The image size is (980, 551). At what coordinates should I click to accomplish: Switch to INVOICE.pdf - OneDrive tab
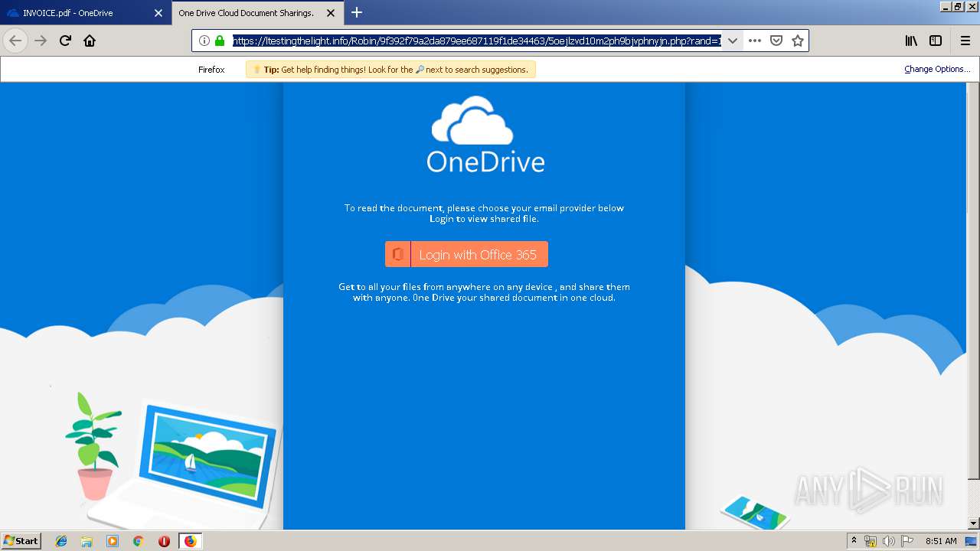(x=85, y=13)
